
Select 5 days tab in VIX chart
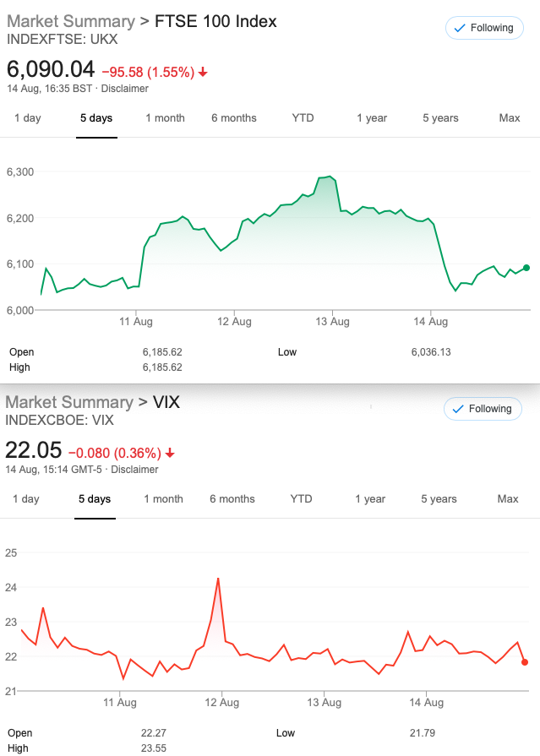(x=95, y=499)
